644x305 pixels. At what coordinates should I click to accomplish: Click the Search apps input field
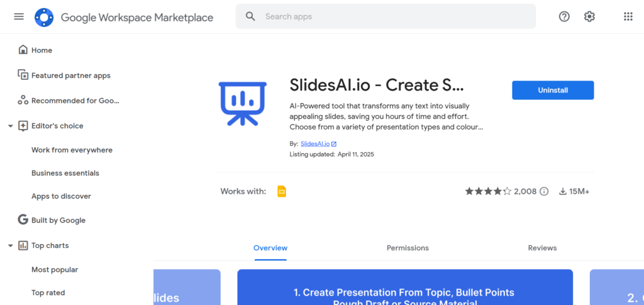coord(396,16)
